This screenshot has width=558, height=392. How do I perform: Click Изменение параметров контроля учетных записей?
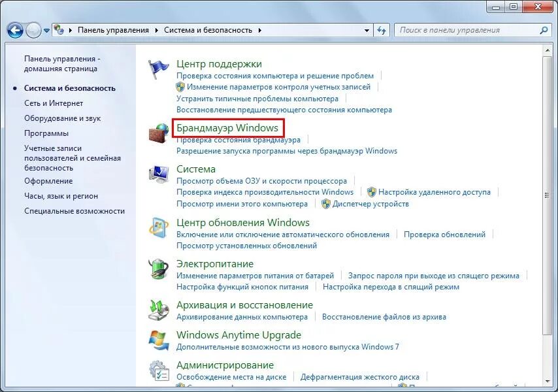[278, 87]
